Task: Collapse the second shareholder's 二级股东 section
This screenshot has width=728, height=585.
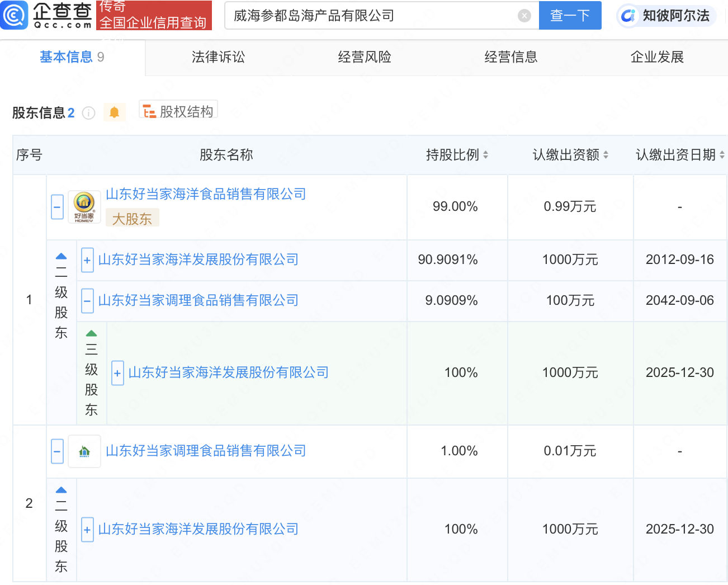Action: tap(62, 490)
